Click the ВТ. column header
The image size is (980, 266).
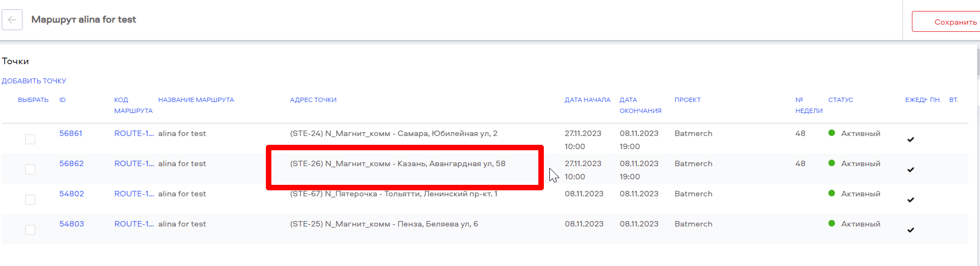[x=954, y=100]
